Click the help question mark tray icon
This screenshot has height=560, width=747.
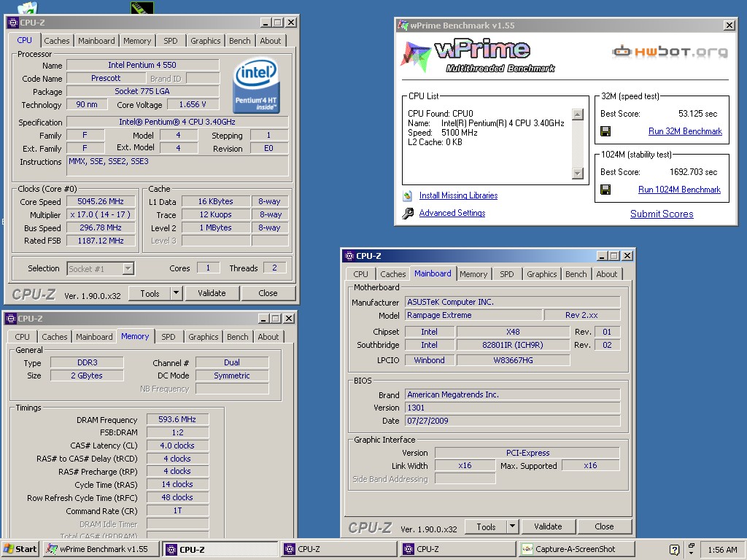pyautogui.click(x=674, y=550)
